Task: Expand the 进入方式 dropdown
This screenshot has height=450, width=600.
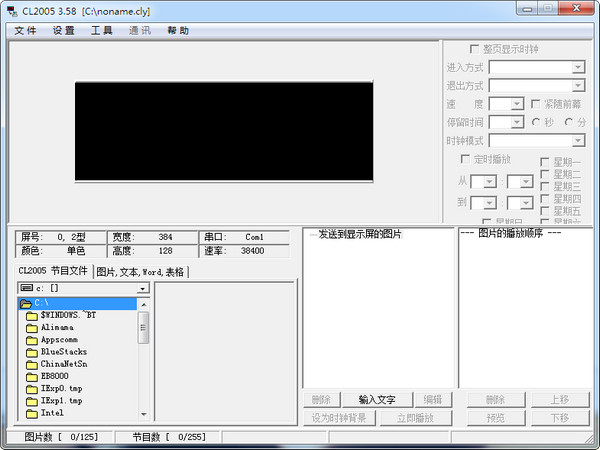Action: [x=578, y=67]
